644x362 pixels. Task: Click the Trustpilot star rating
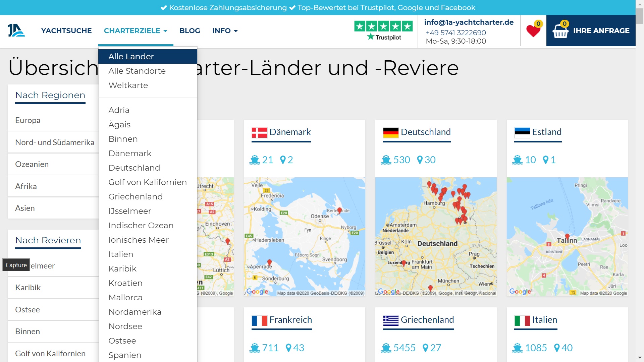coord(383,26)
